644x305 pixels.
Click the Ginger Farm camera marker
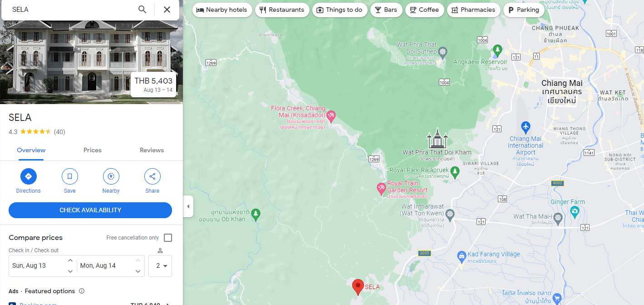575,210
